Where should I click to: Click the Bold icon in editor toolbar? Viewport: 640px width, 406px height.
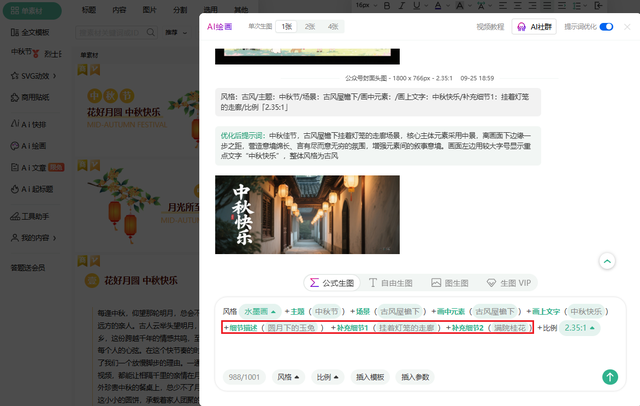(x=387, y=6)
